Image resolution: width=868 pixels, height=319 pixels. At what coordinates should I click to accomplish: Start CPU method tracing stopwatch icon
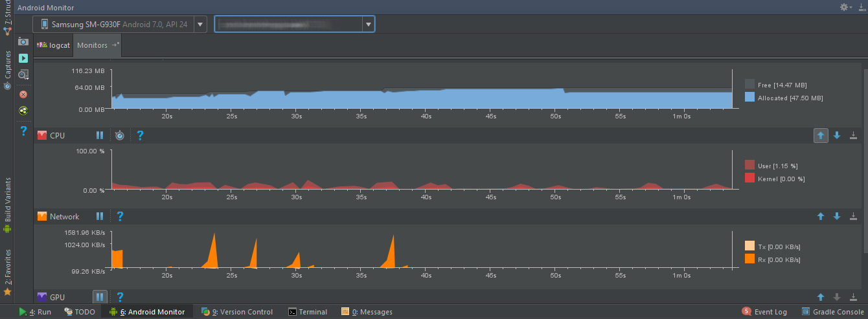point(120,135)
